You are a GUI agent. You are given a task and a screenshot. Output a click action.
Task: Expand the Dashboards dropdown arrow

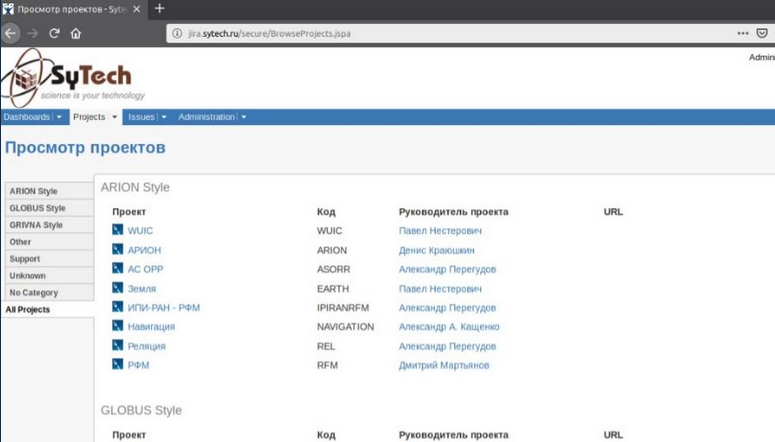tap(59, 117)
